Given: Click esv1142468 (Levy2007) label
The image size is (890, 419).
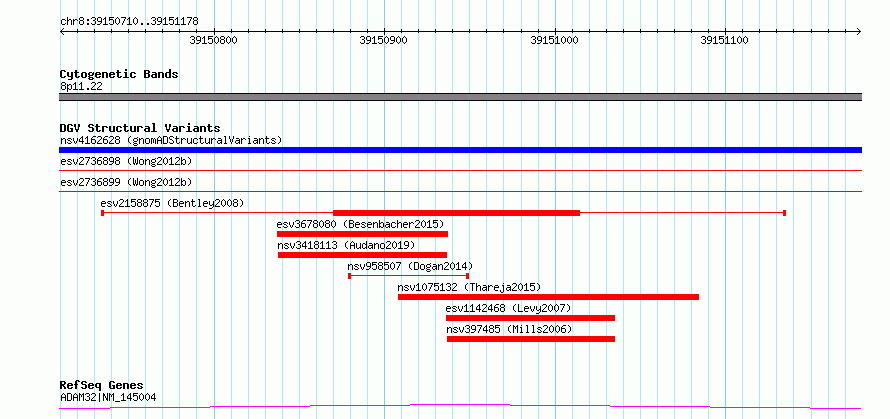Looking at the screenshot, I should coord(508,308).
